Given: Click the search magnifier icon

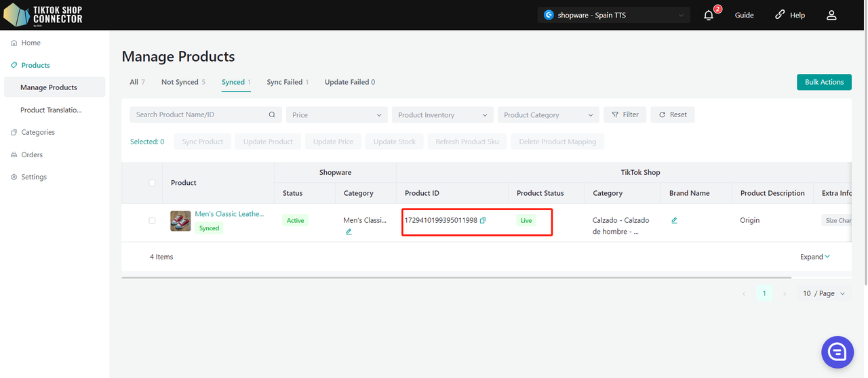Looking at the screenshot, I should (272, 114).
